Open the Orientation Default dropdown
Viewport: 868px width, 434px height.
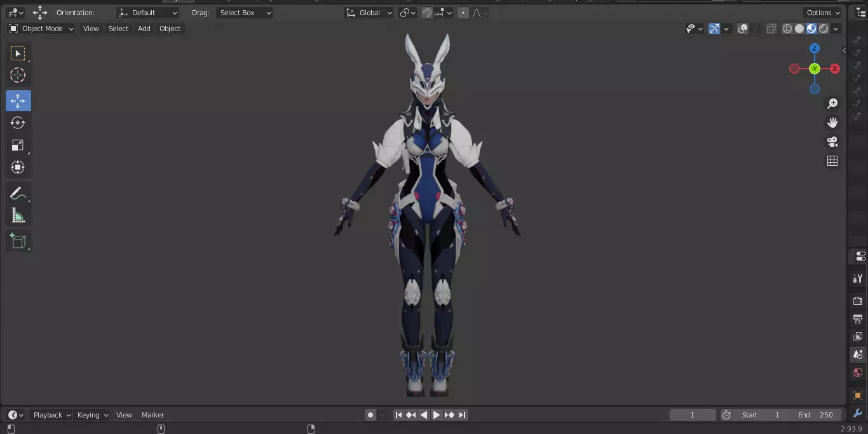148,13
